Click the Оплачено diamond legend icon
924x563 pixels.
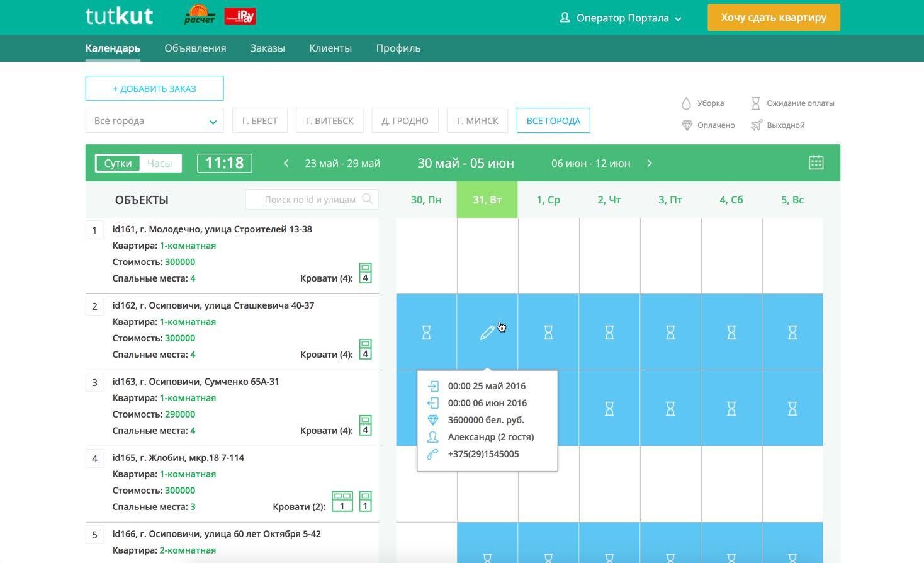coord(686,125)
